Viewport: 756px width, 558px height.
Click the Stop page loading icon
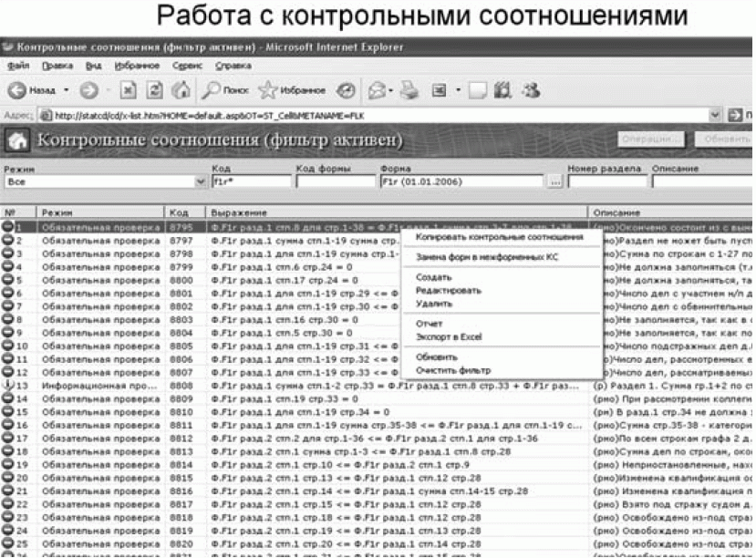[129, 90]
